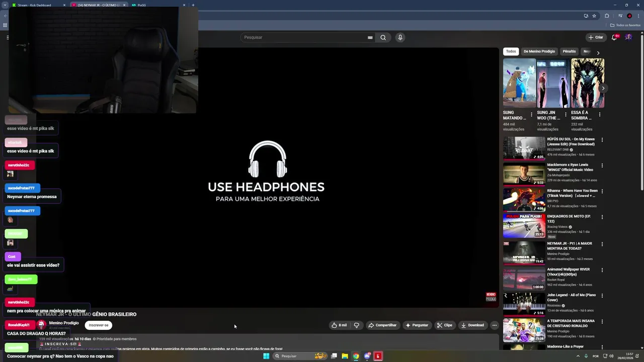Open options menu for Animated Wallpaper RIVER
644x362 pixels.
pos(602,270)
